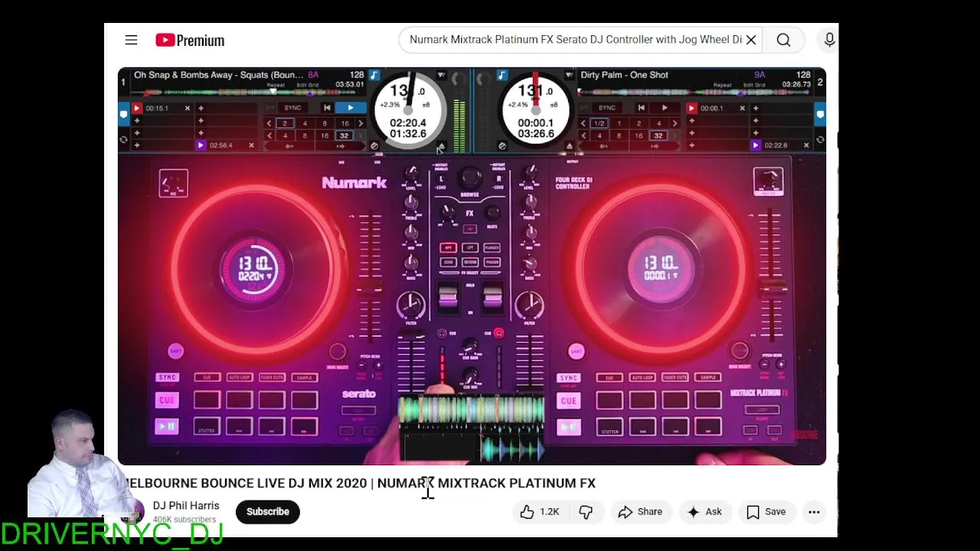Delete deck 2 cue point 02:22.6
The height and width of the screenshot is (551, 980).
(806, 145)
